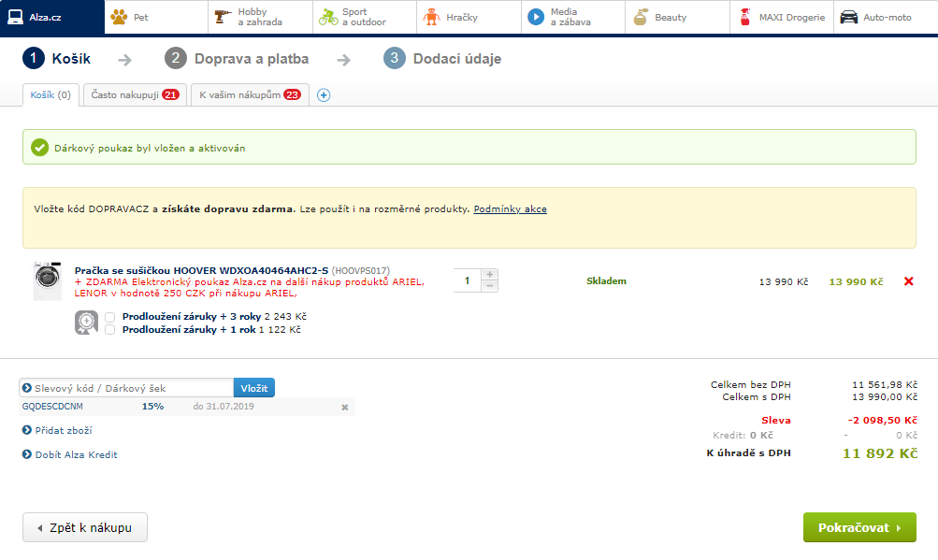Go to step 2 Doprava a platba
938x560 pixels.
[x=237, y=59]
